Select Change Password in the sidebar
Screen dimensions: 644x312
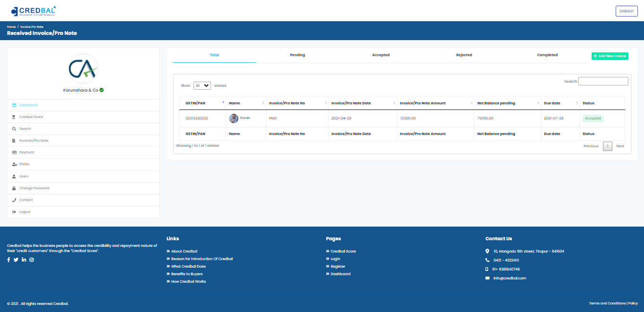coord(83,188)
